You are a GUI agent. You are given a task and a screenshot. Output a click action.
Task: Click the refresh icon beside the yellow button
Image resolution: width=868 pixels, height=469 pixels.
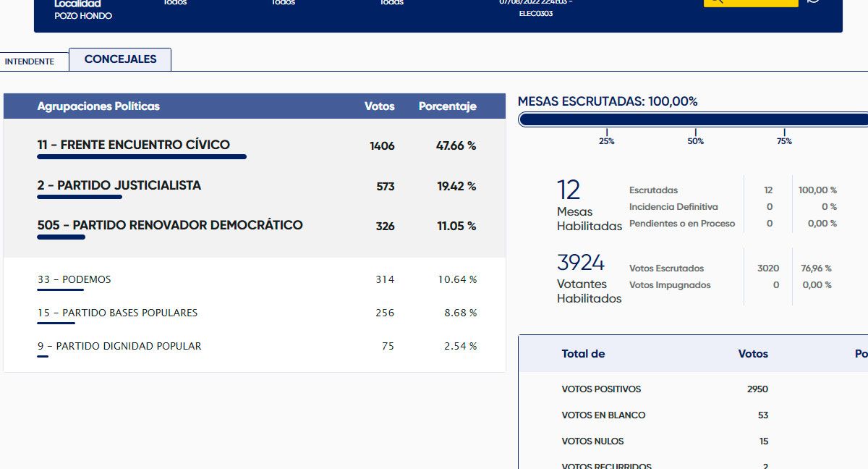click(x=814, y=2)
